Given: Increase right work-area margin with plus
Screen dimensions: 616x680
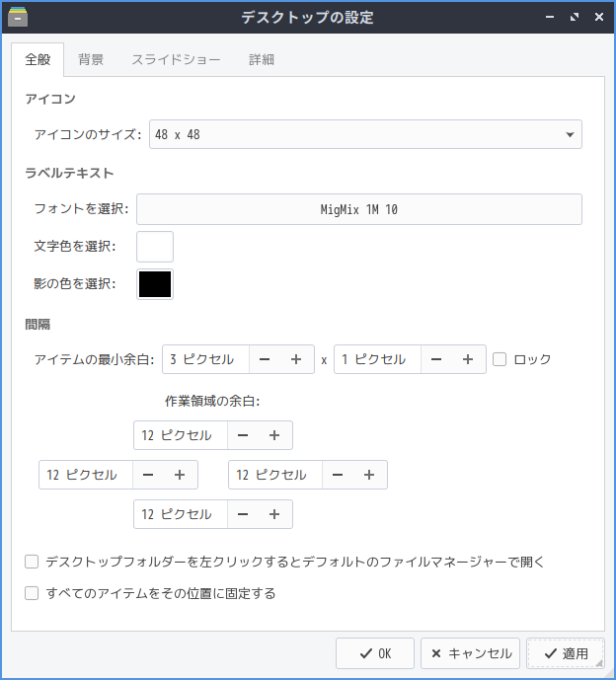Looking at the screenshot, I should (x=369, y=475).
